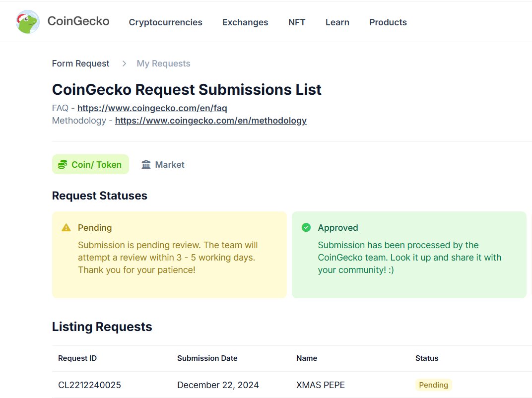Click the Approved green checkmark icon
Screen dimensions: 532x398
[306, 227]
